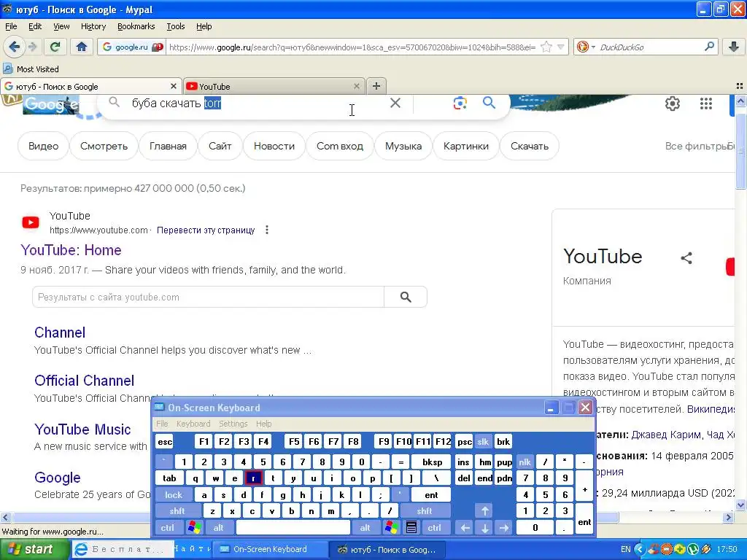Viewport: 747px width, 560px height.
Task: Click the up arrow key on keyboard
Action: [x=484, y=511]
